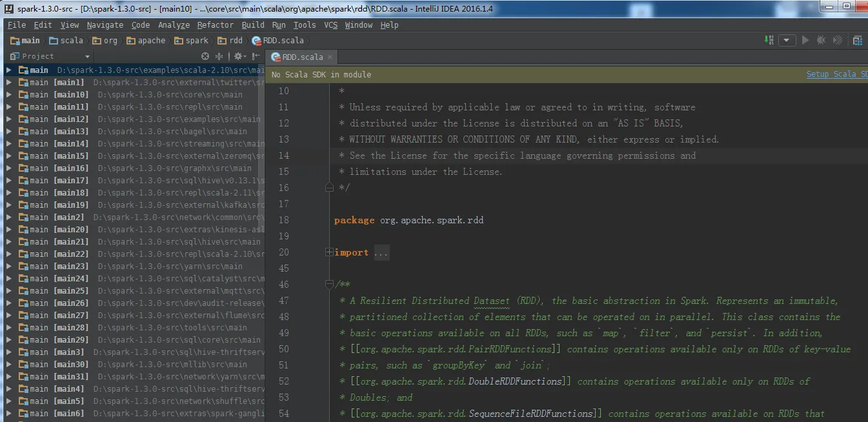Open the Code menu
Screen dimensions: 868x422
click(x=141, y=25)
